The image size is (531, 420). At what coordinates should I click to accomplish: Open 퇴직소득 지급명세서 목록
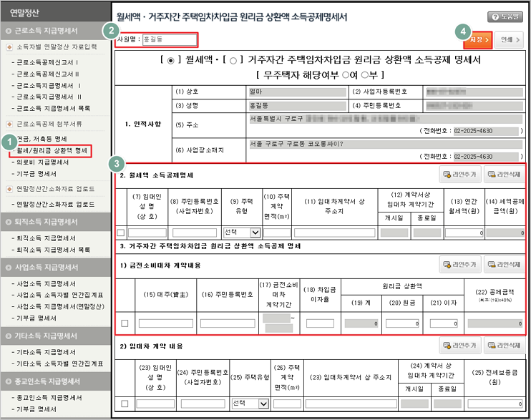(x=54, y=250)
